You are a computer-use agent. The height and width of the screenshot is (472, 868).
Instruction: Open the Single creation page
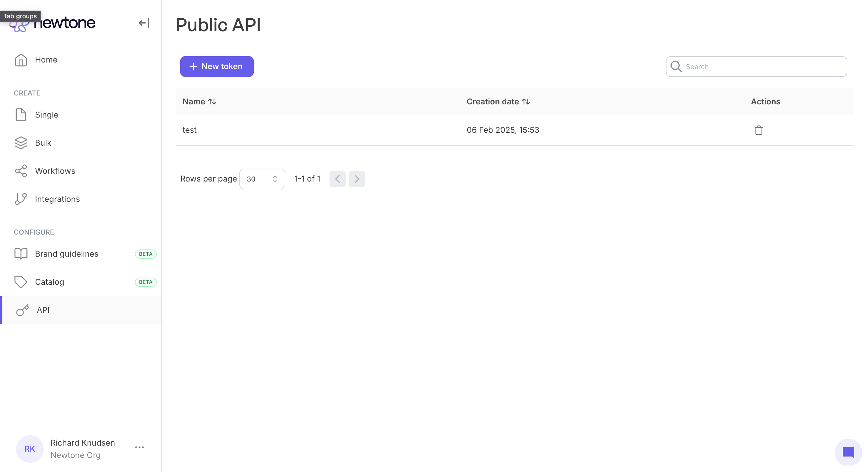tap(46, 115)
